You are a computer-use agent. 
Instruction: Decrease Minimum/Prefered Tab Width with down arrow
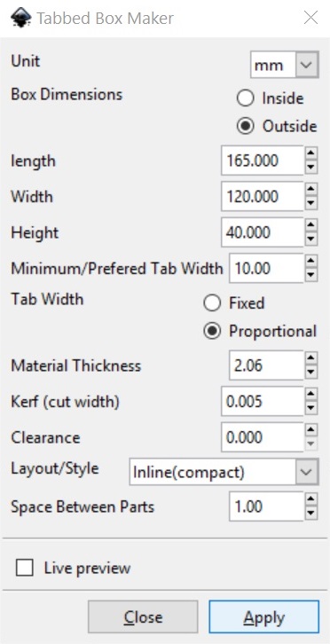(312, 275)
